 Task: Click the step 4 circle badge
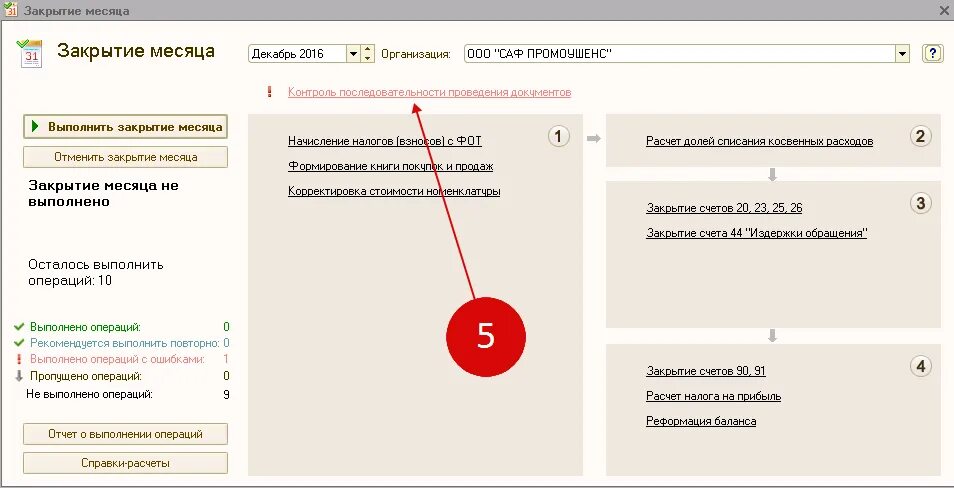[921, 366]
